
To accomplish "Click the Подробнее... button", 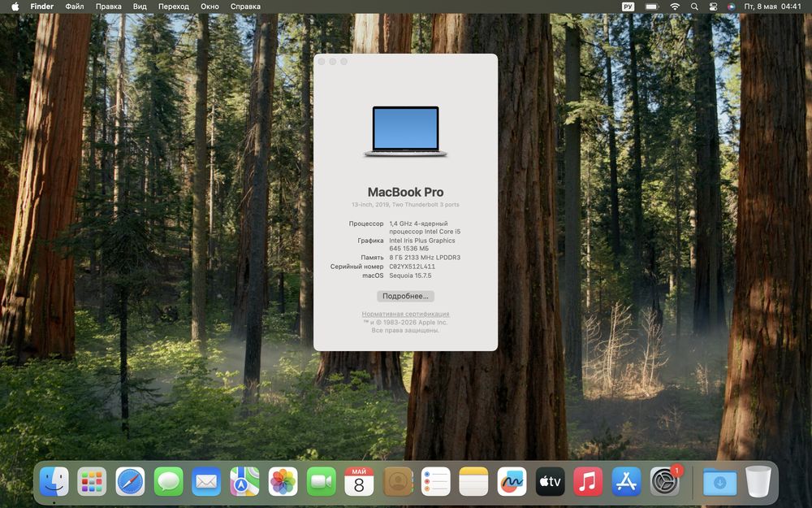I will [405, 296].
